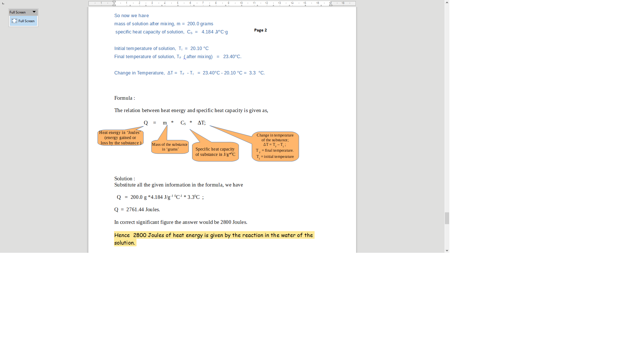Select the 'Heat energy in Joules' callout
The width and height of the screenshot is (637, 364).
(x=120, y=138)
